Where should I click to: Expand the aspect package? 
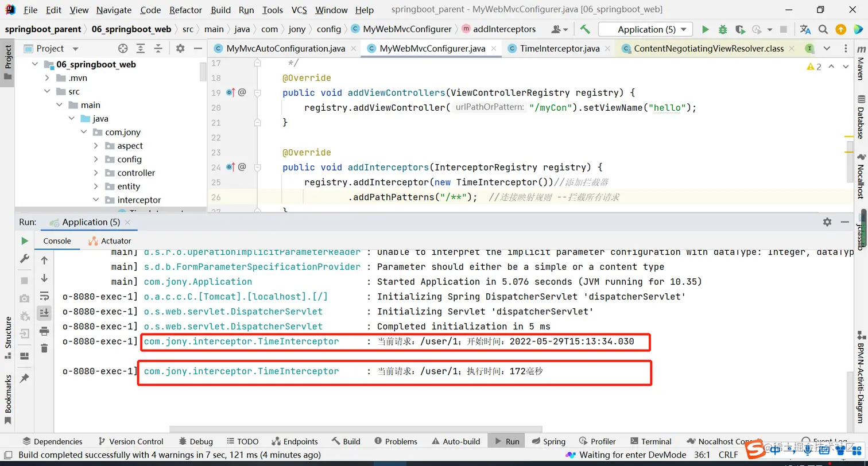tap(96, 146)
